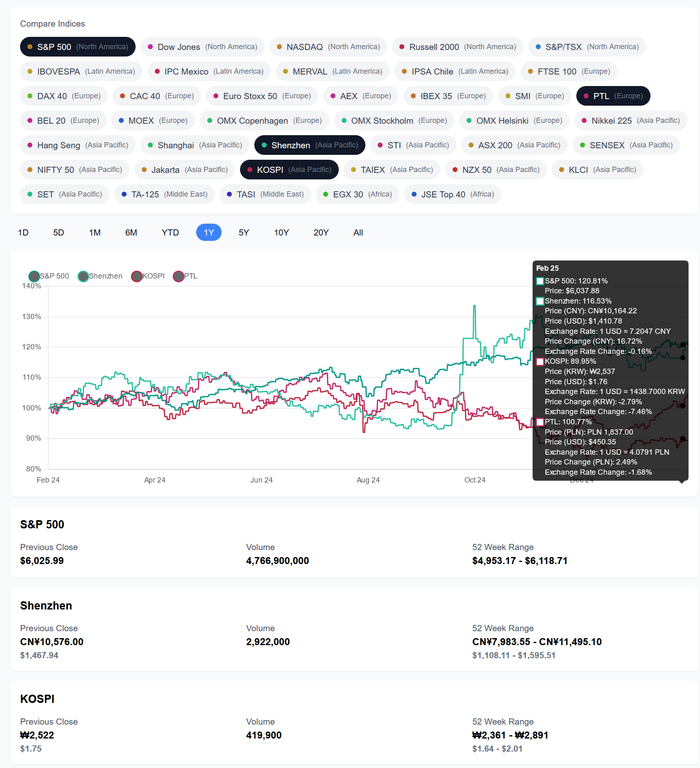
Task: Add CAC 40 index chip
Action: (x=157, y=96)
